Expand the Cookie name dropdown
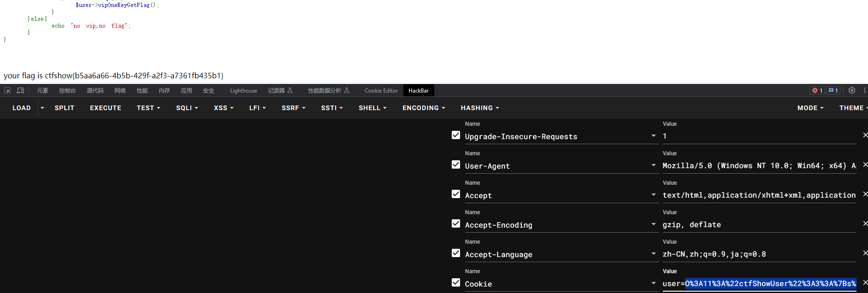 pos(653,283)
